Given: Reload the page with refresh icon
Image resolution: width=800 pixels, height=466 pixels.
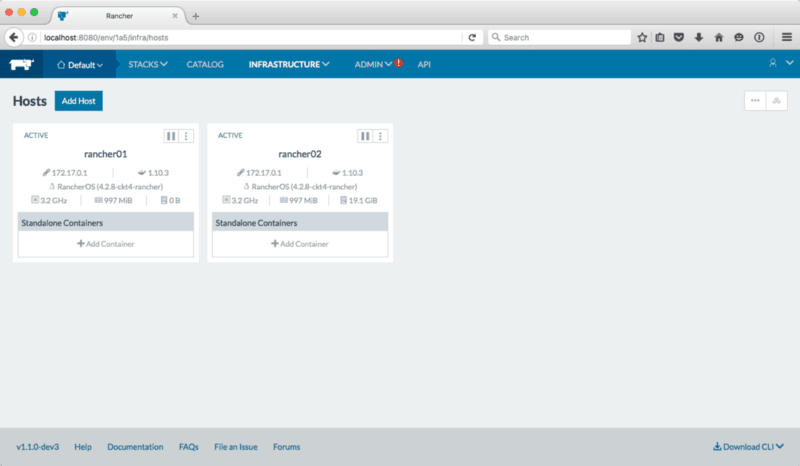Looking at the screenshot, I should (x=472, y=37).
